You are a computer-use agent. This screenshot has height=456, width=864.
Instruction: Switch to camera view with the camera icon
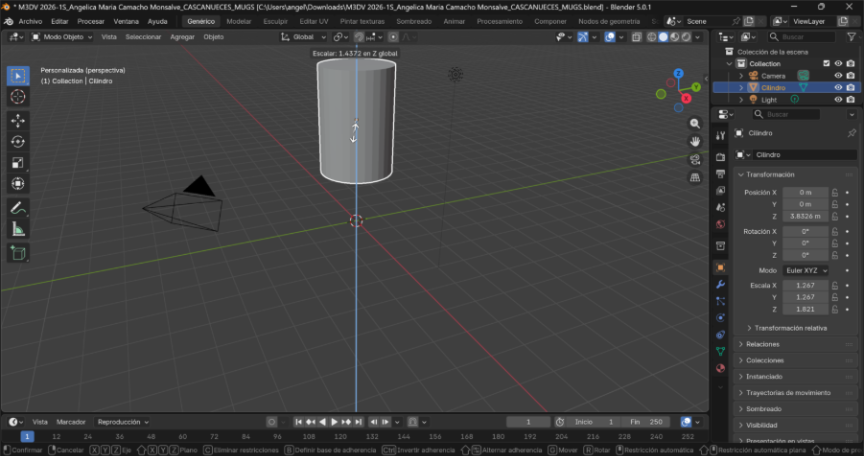[x=695, y=159]
